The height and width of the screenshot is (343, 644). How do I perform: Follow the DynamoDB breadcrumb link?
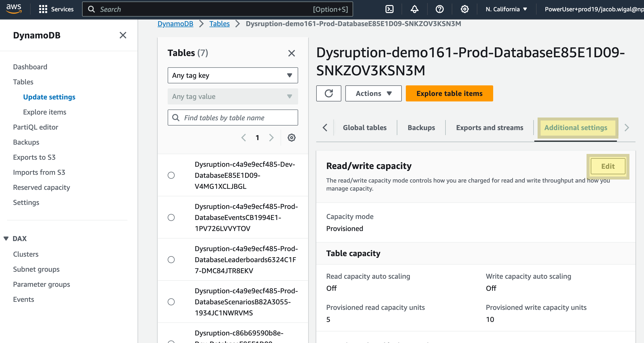click(x=175, y=24)
